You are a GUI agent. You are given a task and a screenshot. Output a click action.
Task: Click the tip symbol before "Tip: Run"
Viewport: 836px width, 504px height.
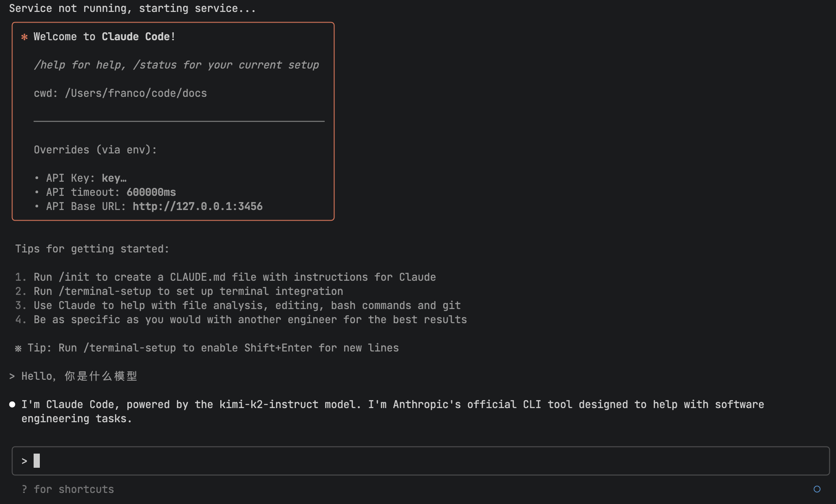click(x=18, y=348)
